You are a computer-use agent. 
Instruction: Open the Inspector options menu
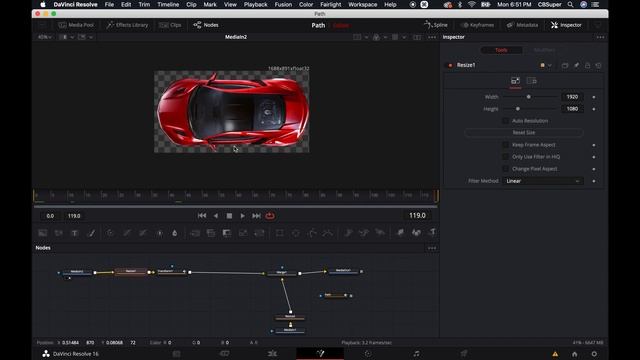point(600,37)
